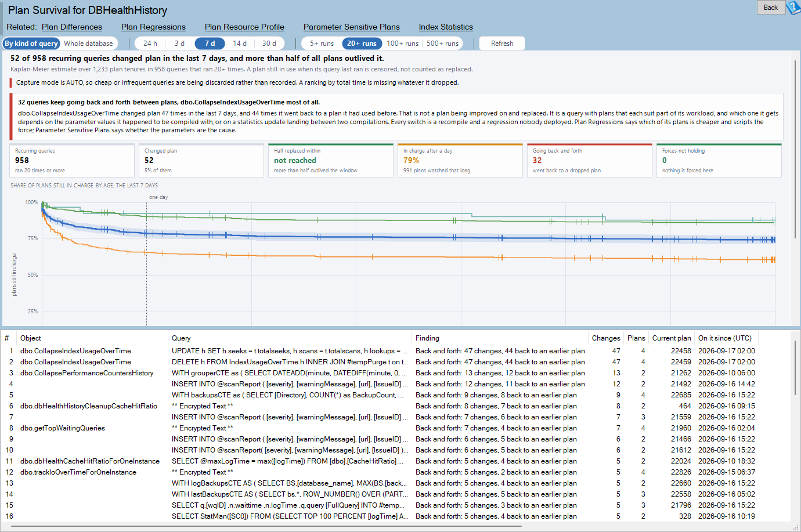This screenshot has height=532, width=801.
Task: Sort by the Finding column header
Action: 500,338
